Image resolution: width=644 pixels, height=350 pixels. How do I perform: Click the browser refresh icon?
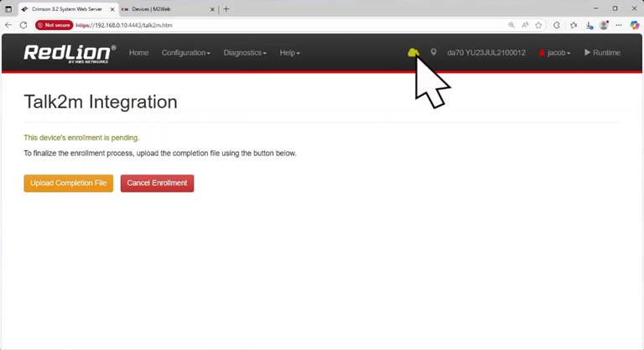[x=23, y=25]
